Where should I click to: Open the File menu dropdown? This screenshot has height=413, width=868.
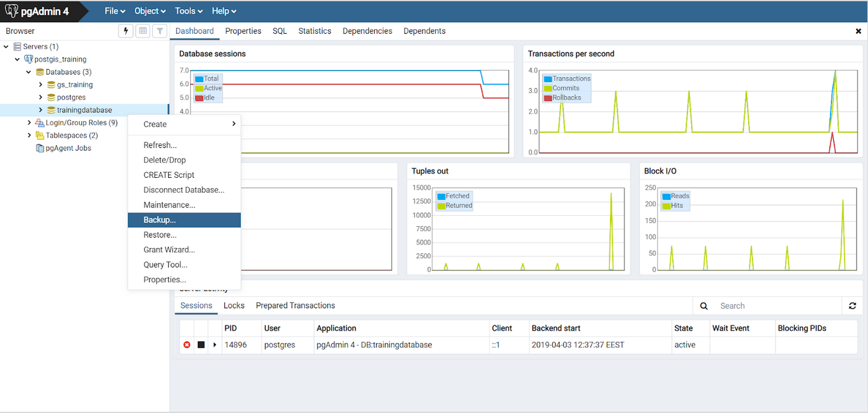(x=115, y=11)
